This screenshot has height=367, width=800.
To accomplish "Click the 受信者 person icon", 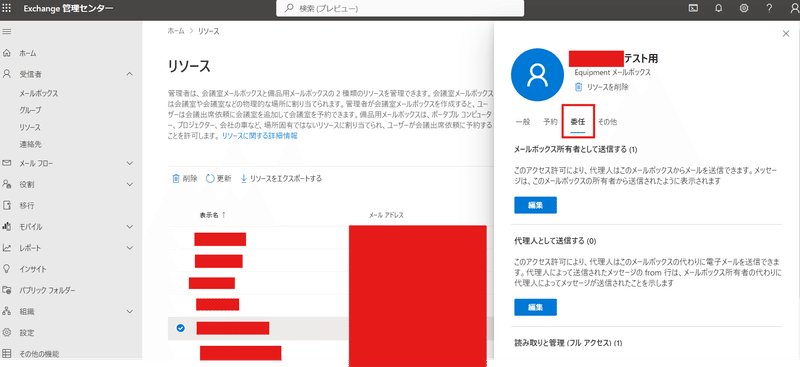I will coord(7,74).
